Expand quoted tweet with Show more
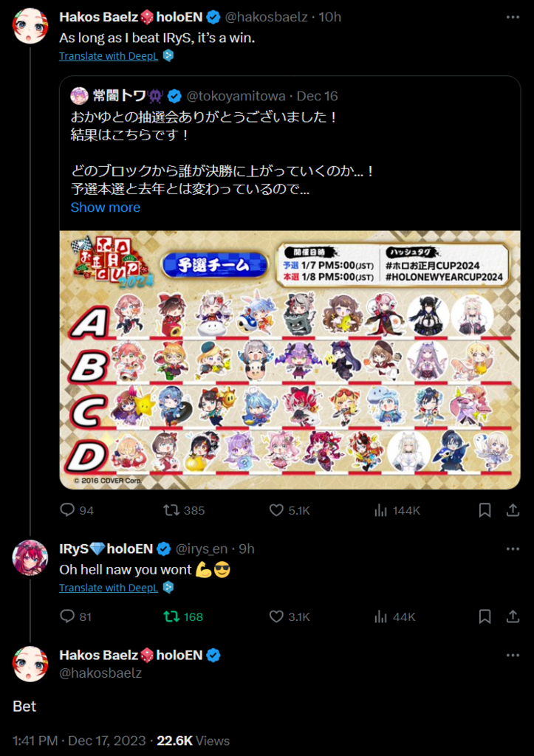This screenshot has width=534, height=756. point(105,207)
